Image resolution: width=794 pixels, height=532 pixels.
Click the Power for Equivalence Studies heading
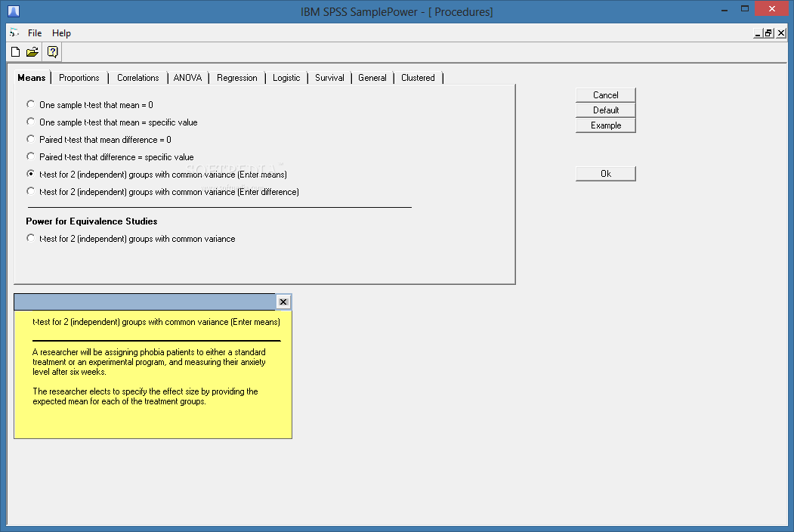pos(91,221)
